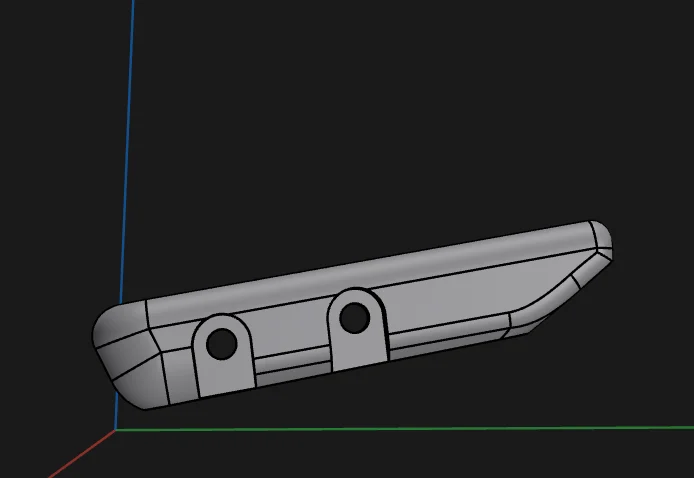Select the right mounting hole on the model
This screenshot has width=694, height=478.
pyautogui.click(x=355, y=318)
